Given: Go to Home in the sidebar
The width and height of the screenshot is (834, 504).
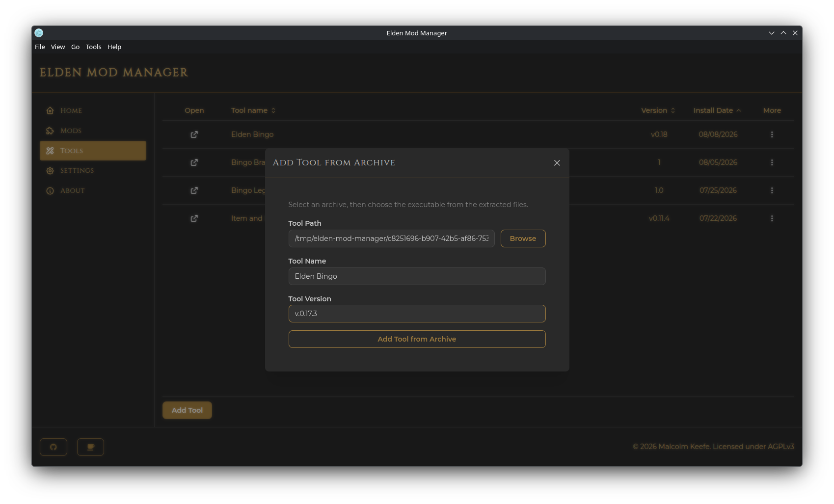Looking at the screenshot, I should tap(93, 110).
